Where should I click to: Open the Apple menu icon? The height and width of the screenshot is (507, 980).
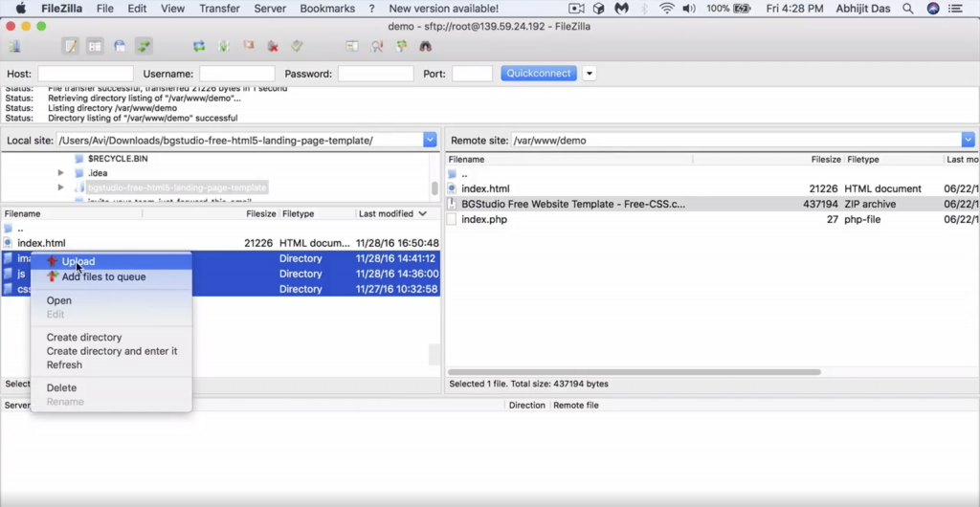click(x=21, y=9)
